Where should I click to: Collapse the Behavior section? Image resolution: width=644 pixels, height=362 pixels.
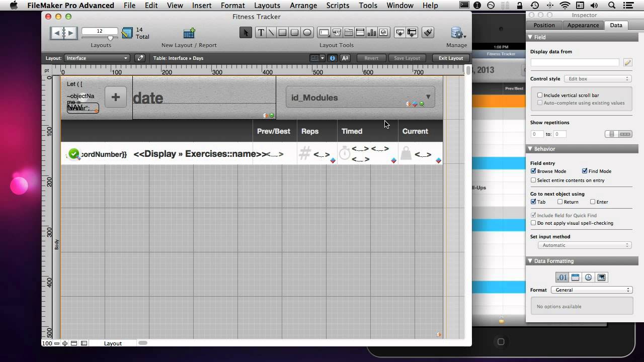(x=530, y=149)
